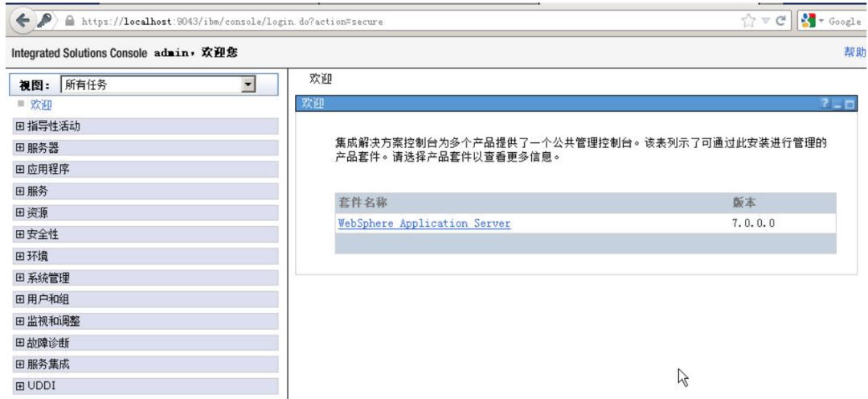868x399 pixels.
Task: Open the 欢迎 link in the navigation tree
Action: [41, 105]
